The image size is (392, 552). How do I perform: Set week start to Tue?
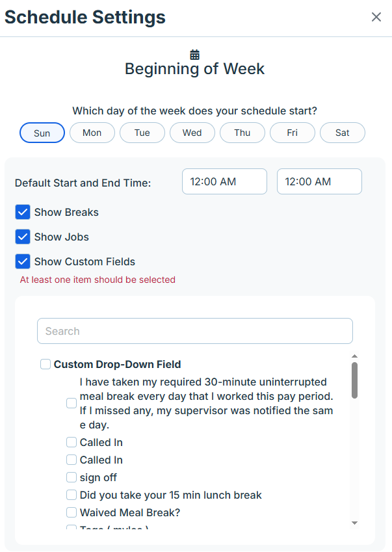click(x=142, y=133)
